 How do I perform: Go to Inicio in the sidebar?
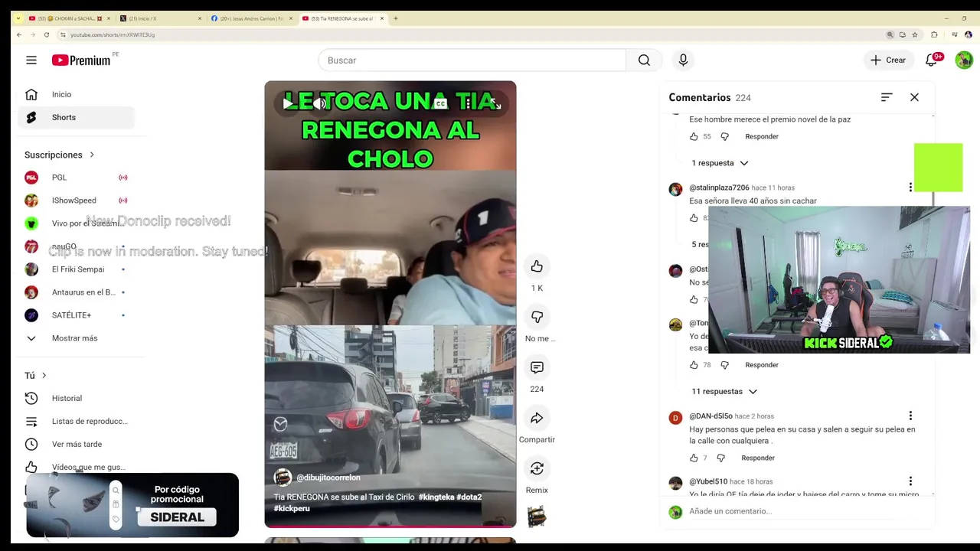76,95
